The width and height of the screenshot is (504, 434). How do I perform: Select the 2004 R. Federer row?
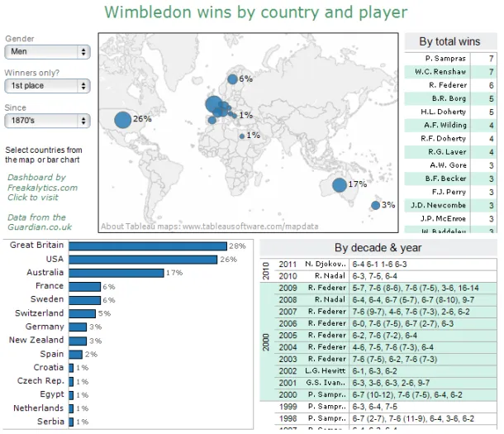point(386,347)
